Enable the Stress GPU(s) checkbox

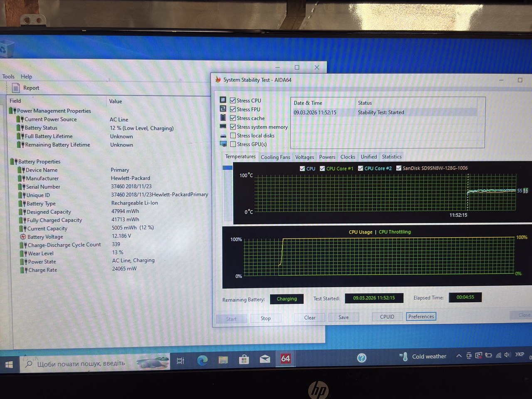coord(233,144)
